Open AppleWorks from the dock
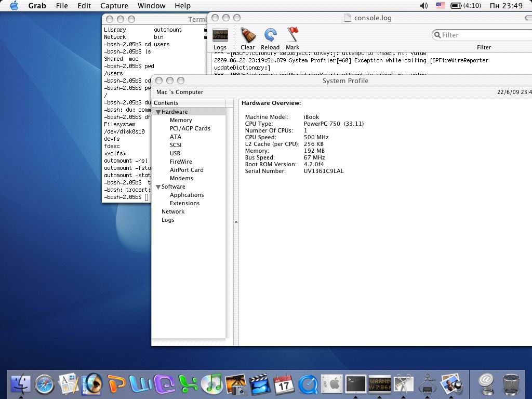This screenshot has width=532, height=399. coord(69,384)
